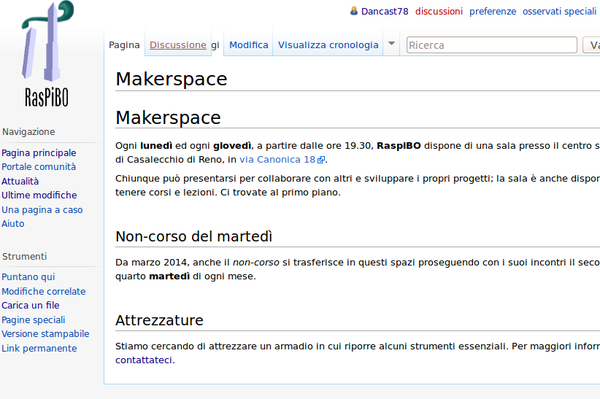Image resolution: width=600 pixels, height=399 pixels.
Task: Follow the contattateci link
Action: (x=143, y=360)
